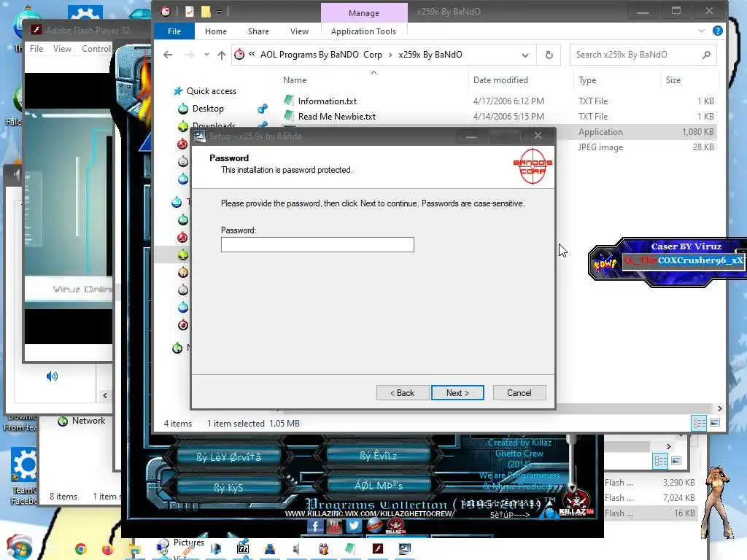Switch Explorer to details view icon
This screenshot has height=560, width=747.
tap(700, 423)
